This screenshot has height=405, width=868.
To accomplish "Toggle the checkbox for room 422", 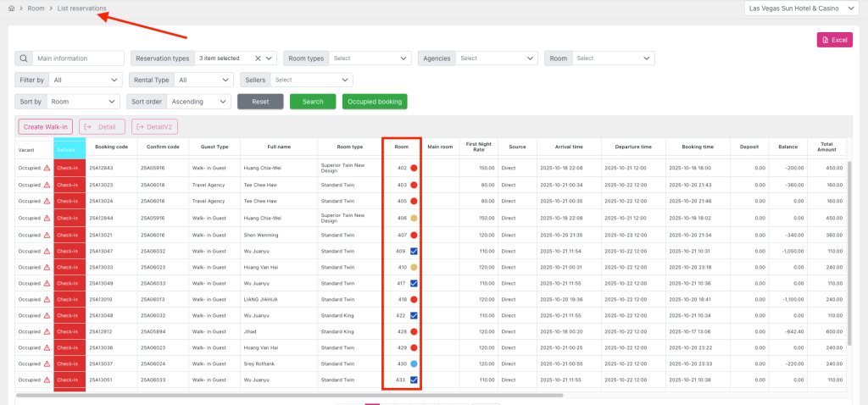I will point(414,315).
